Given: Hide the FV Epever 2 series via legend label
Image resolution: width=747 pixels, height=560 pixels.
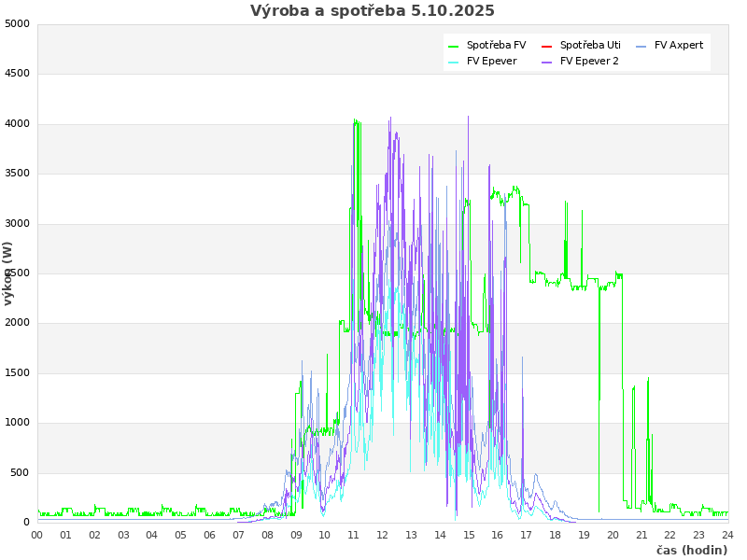Looking at the screenshot, I should pos(589,62).
